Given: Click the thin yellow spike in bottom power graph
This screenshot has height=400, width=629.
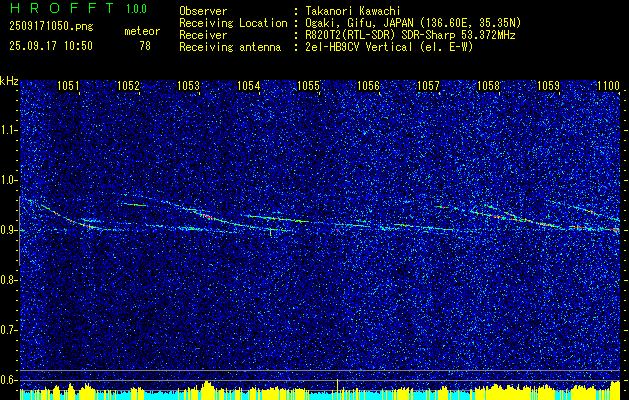Looking at the screenshot, I should (x=337, y=385).
